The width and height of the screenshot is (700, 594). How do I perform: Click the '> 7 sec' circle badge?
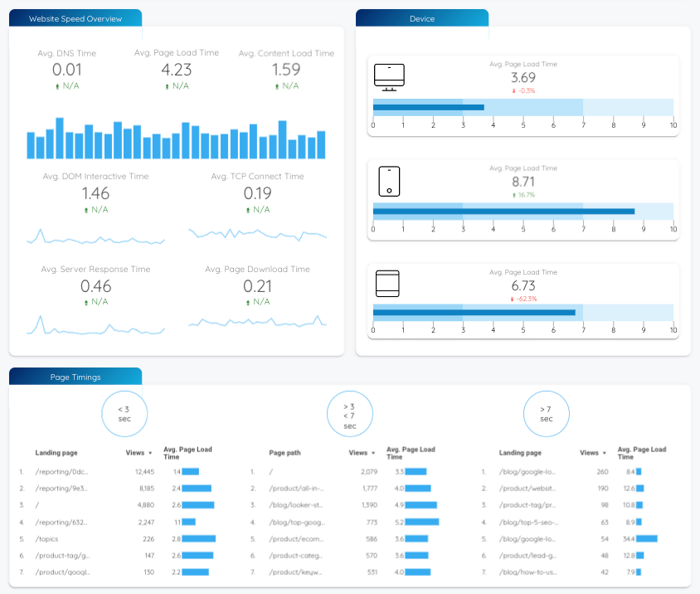547,414
